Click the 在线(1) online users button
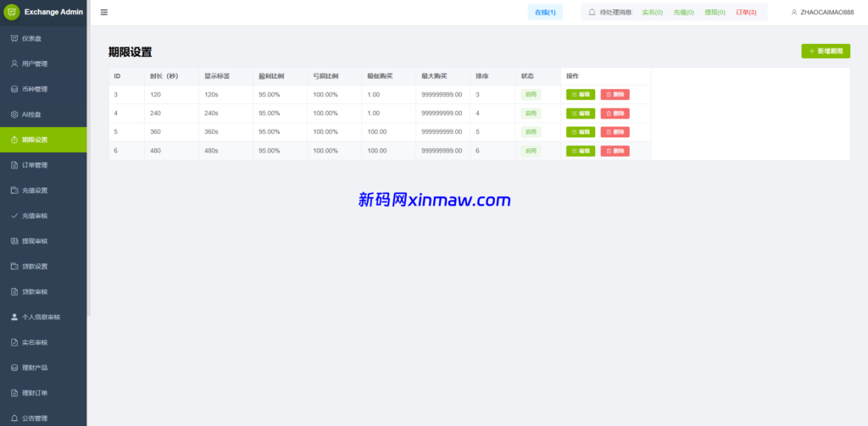This screenshot has width=868, height=426. coord(545,12)
